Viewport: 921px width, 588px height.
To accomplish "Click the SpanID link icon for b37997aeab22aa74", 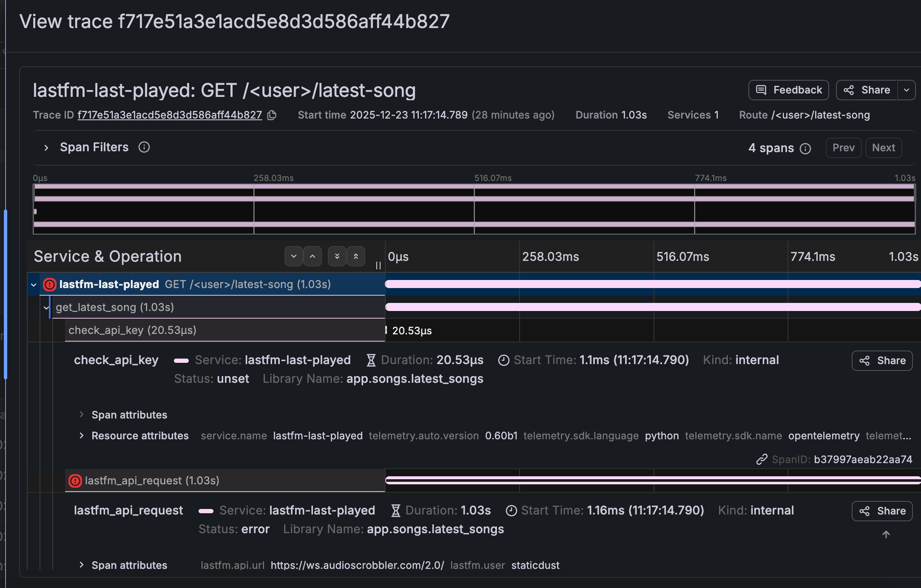I will click(x=762, y=459).
